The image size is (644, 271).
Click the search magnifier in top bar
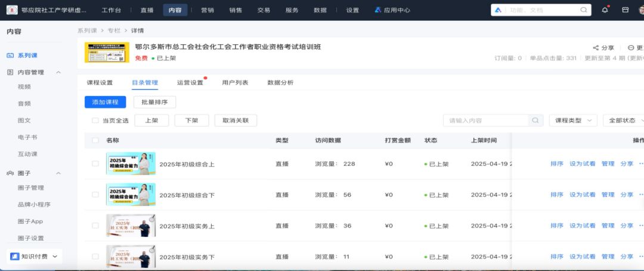(584, 10)
